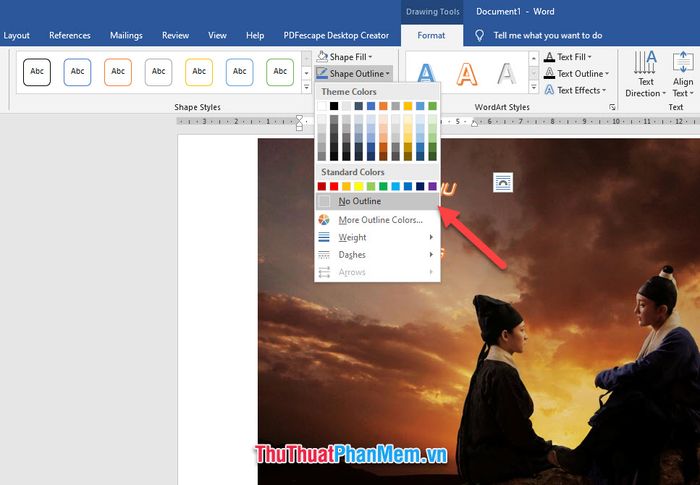Open the Review tab
The image size is (700, 485).
coord(175,35)
